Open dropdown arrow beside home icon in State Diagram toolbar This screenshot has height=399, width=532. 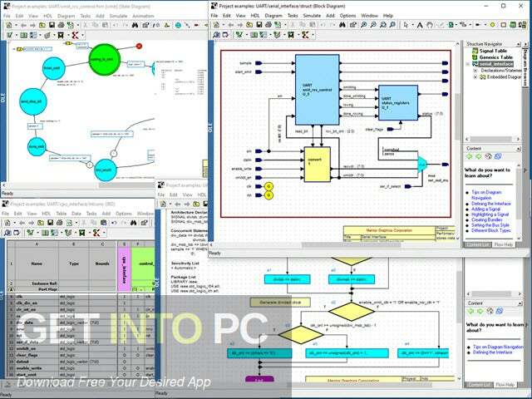15,26
